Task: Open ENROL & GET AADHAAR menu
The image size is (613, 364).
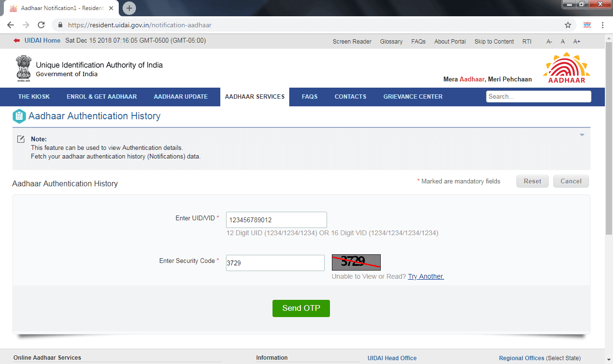Action: click(x=102, y=97)
